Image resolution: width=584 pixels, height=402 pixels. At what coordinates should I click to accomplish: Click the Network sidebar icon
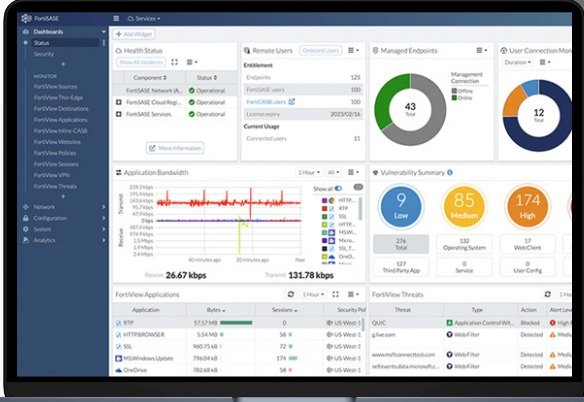coord(26,207)
